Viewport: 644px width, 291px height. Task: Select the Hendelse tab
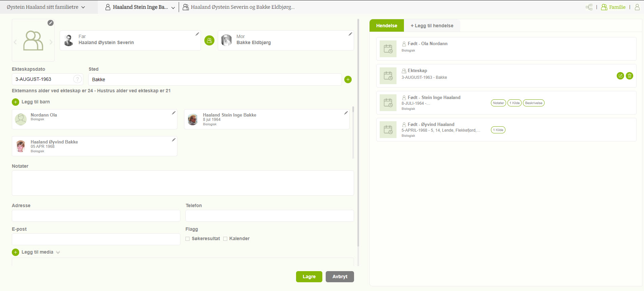point(386,26)
